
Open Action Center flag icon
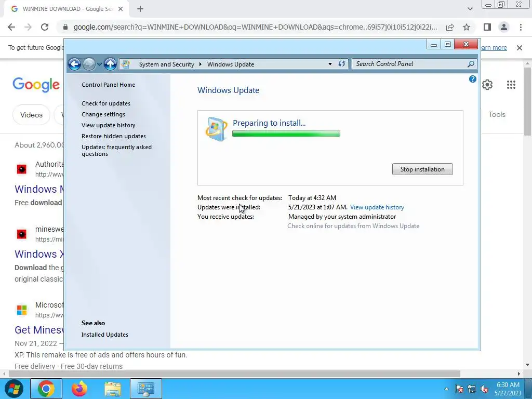pos(459,389)
